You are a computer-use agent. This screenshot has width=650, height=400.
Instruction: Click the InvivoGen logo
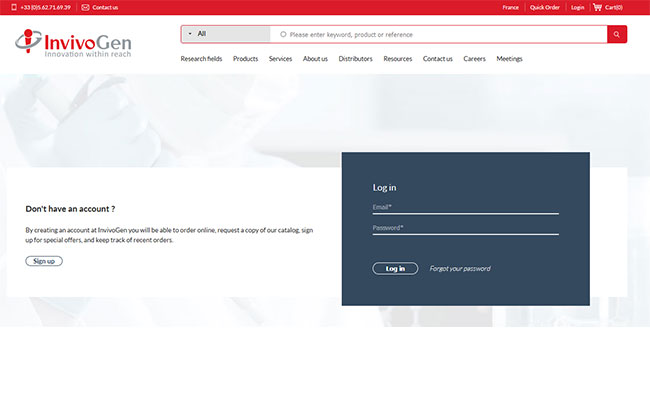[x=73, y=43]
